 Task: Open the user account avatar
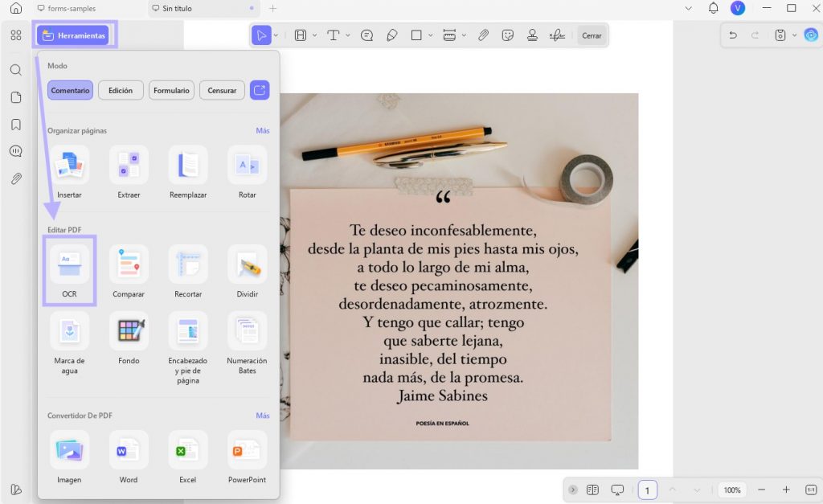[x=738, y=8]
